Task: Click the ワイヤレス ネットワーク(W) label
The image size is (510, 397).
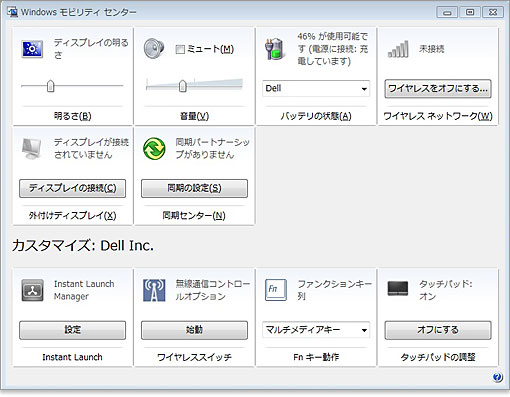Action: pyautogui.click(x=438, y=116)
